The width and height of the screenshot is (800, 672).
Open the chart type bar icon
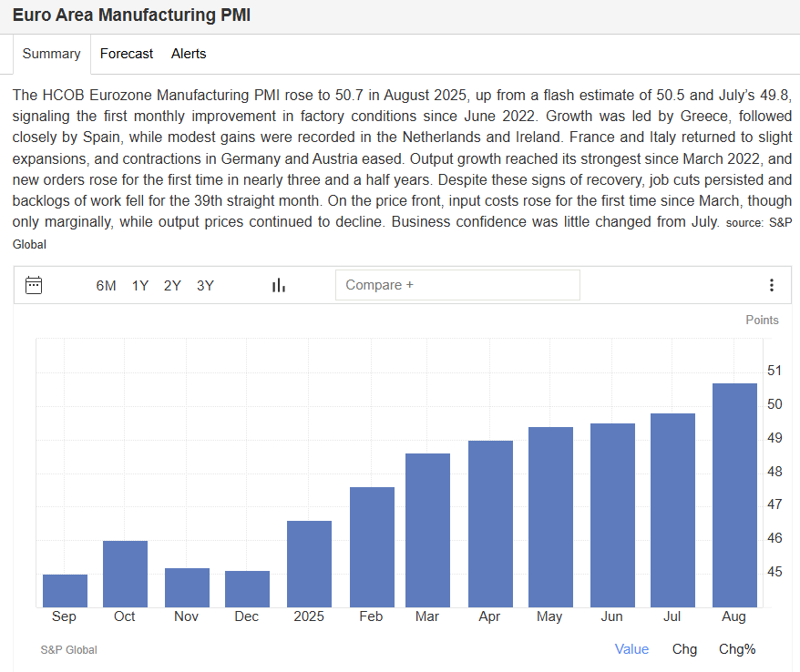tap(279, 285)
